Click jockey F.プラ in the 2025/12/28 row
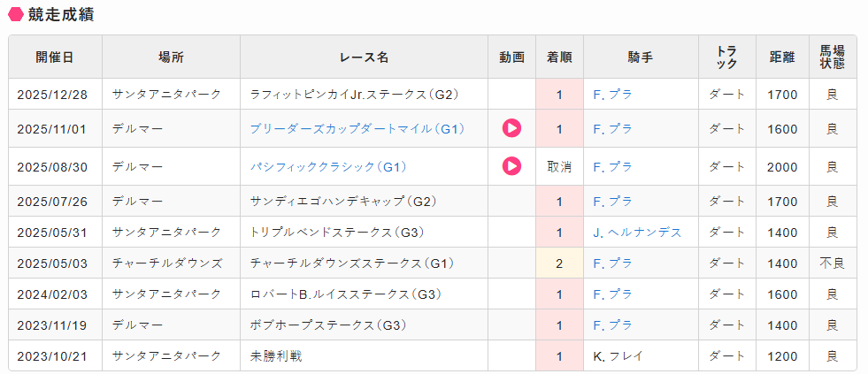Viewport: 868px width, 374px height. point(612,95)
